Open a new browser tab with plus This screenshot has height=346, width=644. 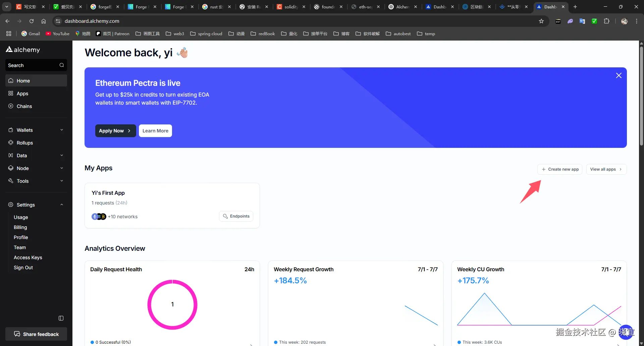pyautogui.click(x=575, y=7)
